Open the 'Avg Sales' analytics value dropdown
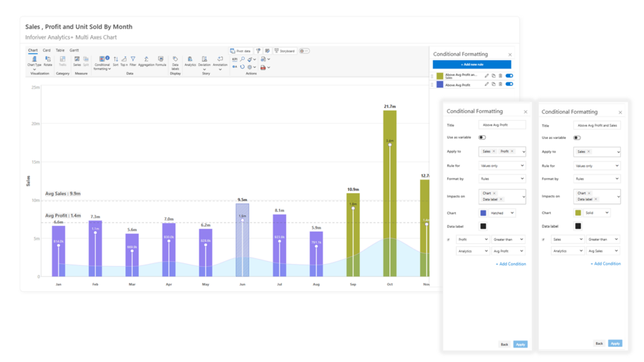This screenshot has height=362, width=644. pyautogui.click(x=603, y=251)
